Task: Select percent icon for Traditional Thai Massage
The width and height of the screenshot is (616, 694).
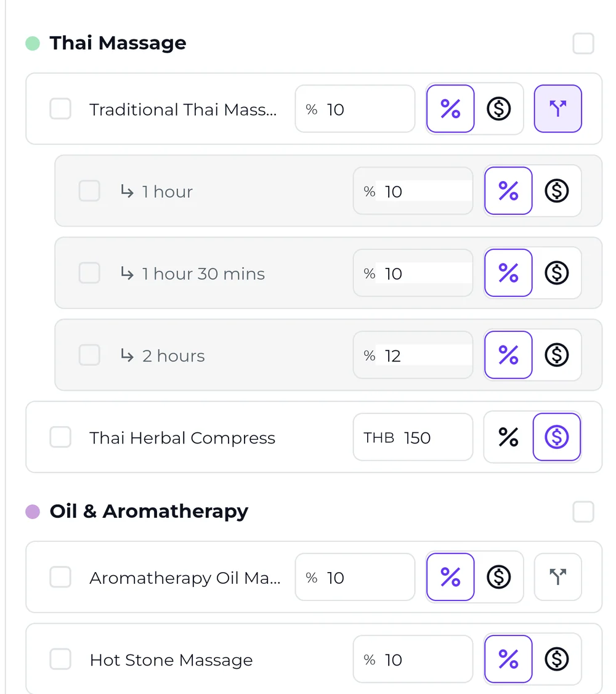Action: tap(450, 109)
